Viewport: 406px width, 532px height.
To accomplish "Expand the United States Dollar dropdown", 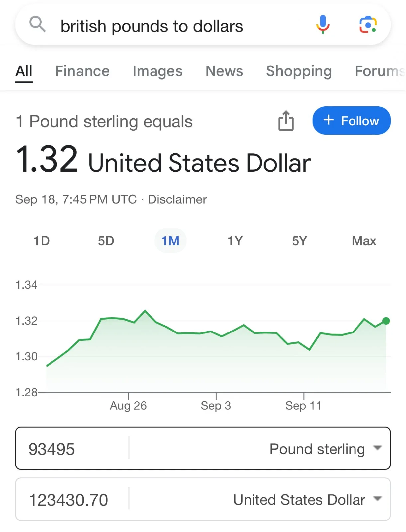I will point(307,500).
